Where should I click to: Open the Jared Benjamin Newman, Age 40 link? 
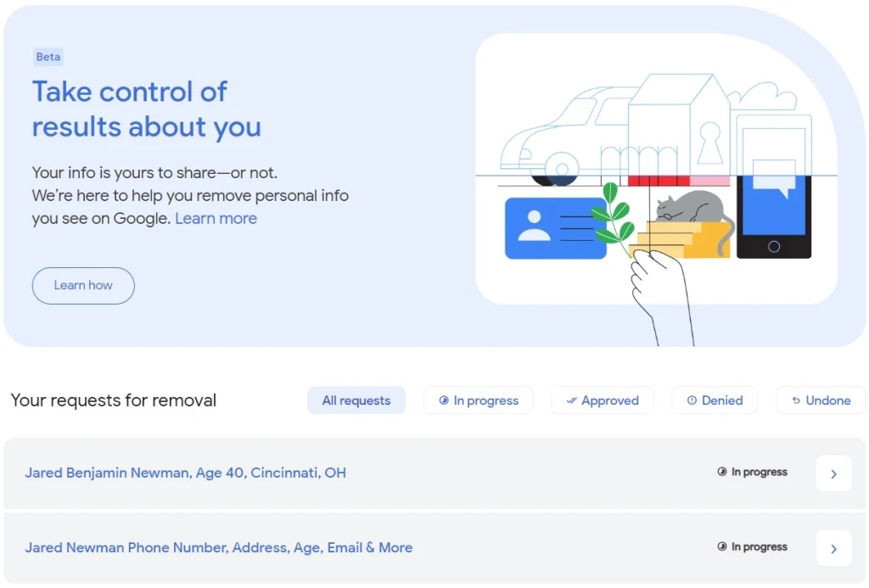coord(185,473)
